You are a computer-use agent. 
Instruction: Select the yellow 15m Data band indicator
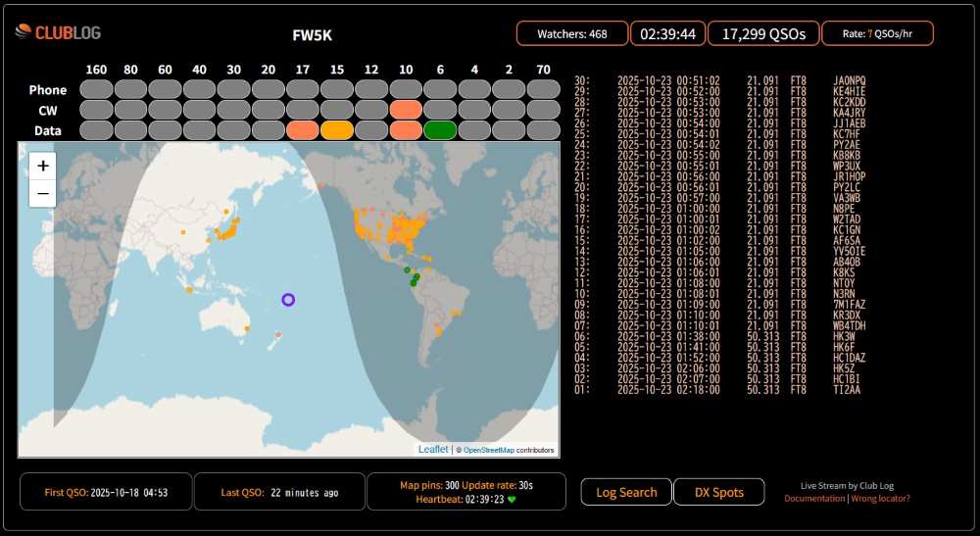(x=337, y=129)
